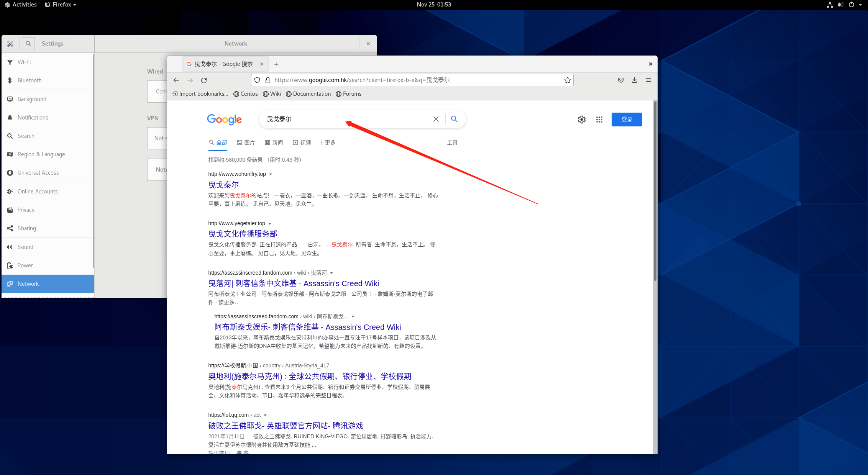The width and height of the screenshot is (868, 475).
Task: Open the Downloads panel icon
Action: (x=635, y=80)
